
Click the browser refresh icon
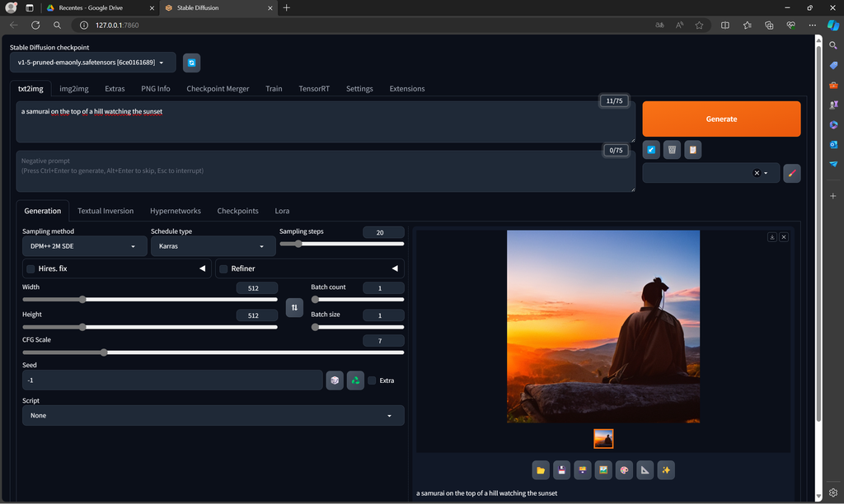[35, 25]
